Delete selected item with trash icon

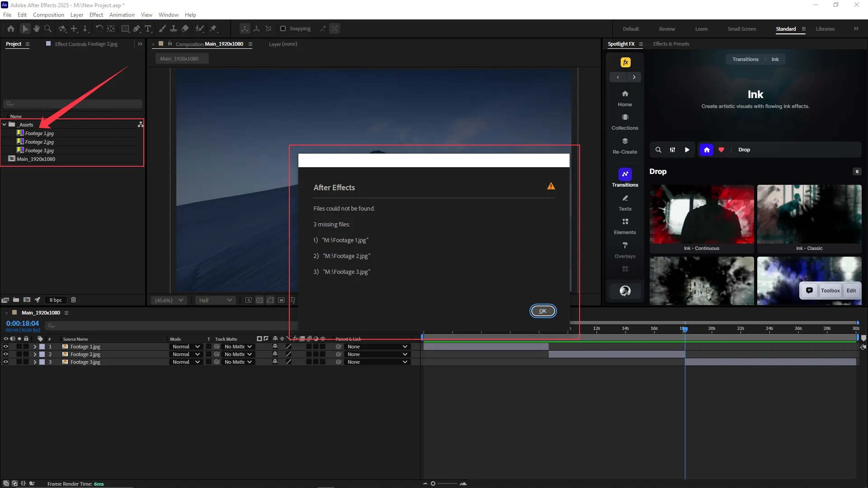(73, 300)
